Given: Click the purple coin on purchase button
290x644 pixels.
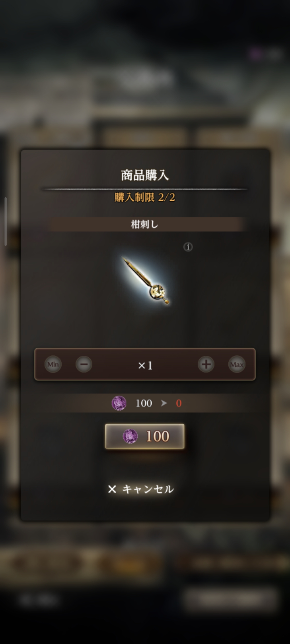Looking at the screenshot, I should pyautogui.click(x=130, y=436).
